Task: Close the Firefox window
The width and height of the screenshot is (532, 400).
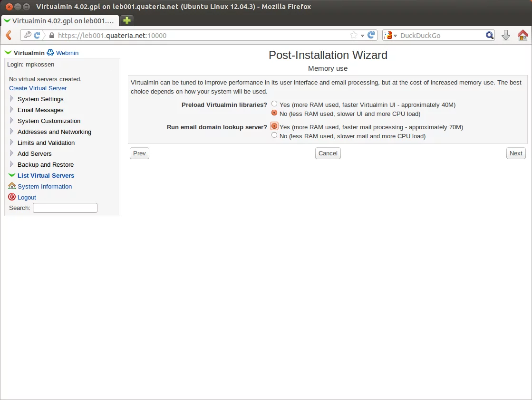Action: point(9,7)
